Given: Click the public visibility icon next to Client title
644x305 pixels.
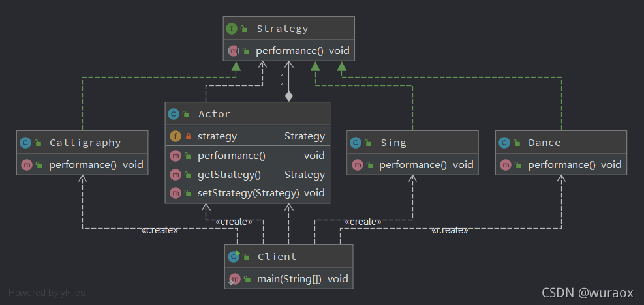Looking at the screenshot, I should tap(247, 257).
